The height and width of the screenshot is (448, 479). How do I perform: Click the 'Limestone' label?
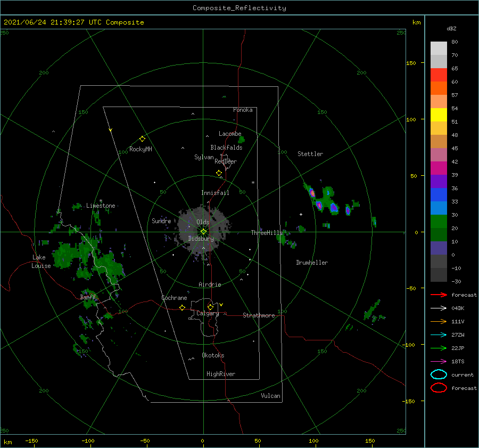pos(101,206)
